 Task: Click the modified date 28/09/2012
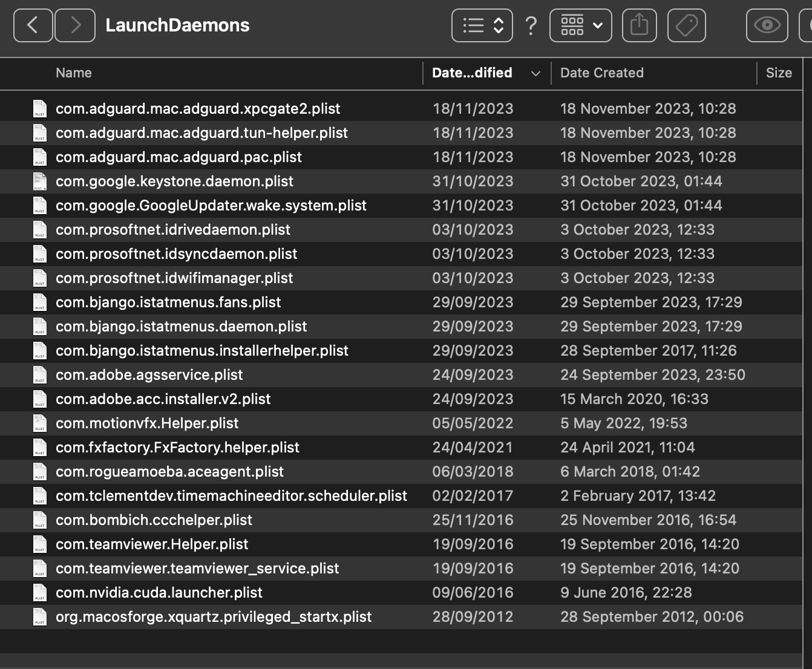pos(473,617)
